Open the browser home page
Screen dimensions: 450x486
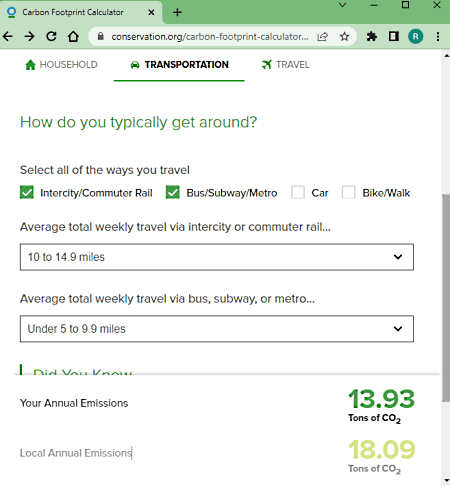pyautogui.click(x=73, y=36)
